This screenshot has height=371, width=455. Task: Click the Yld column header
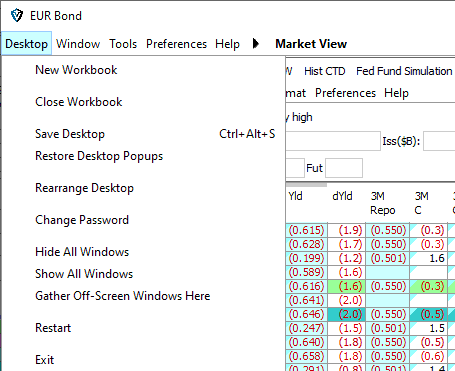coord(295,196)
